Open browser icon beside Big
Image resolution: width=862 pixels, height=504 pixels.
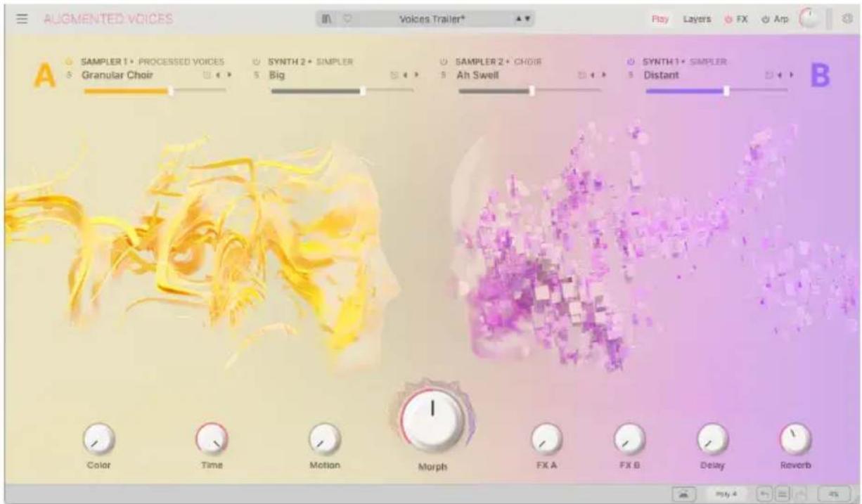click(394, 75)
